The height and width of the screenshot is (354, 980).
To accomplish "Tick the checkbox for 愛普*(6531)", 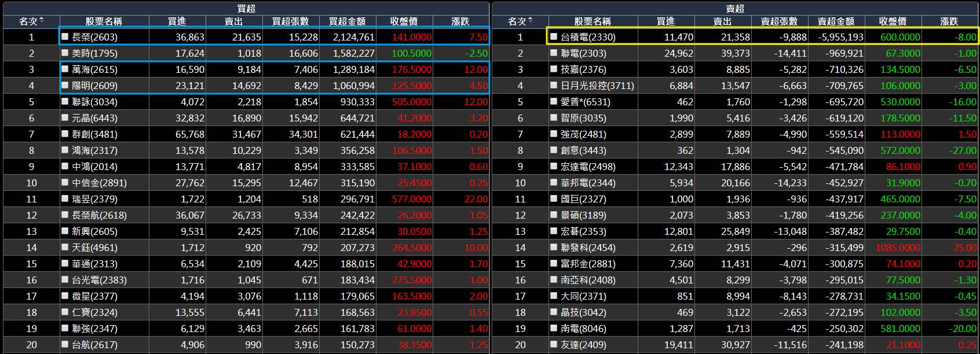I will (554, 101).
